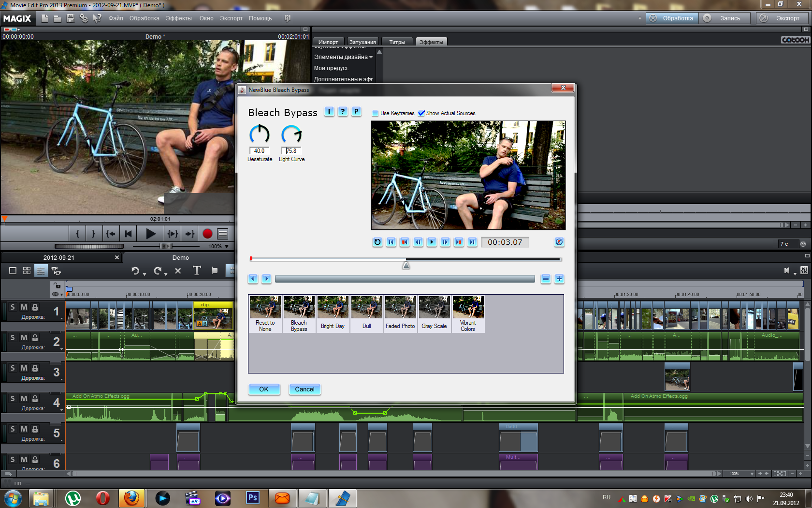Click the Light Curve dial knob
Image resolution: width=812 pixels, height=508 pixels.
click(x=291, y=134)
